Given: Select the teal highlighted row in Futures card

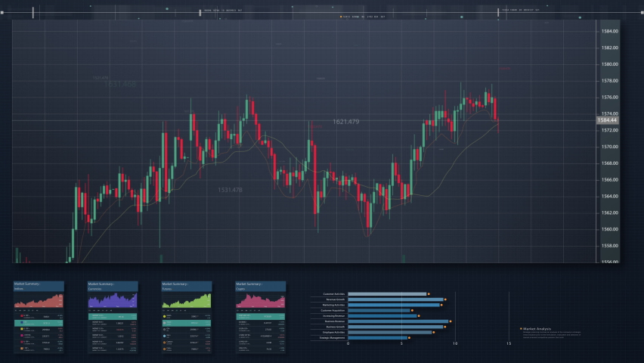Looking at the screenshot, I should [187, 323].
